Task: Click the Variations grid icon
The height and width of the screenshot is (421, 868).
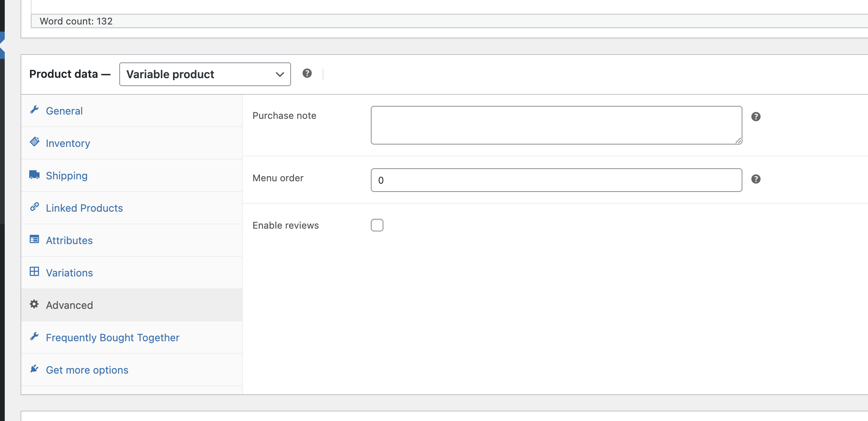Action: click(34, 272)
